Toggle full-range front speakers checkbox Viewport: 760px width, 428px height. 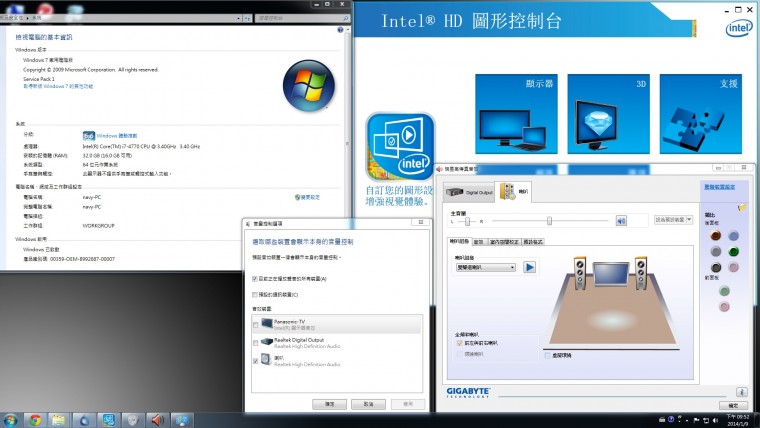459,343
